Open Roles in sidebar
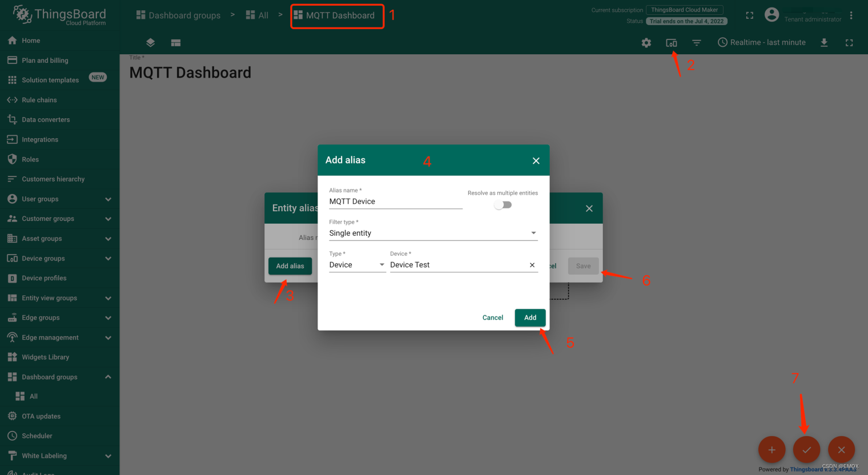The image size is (868, 475). (59, 159)
